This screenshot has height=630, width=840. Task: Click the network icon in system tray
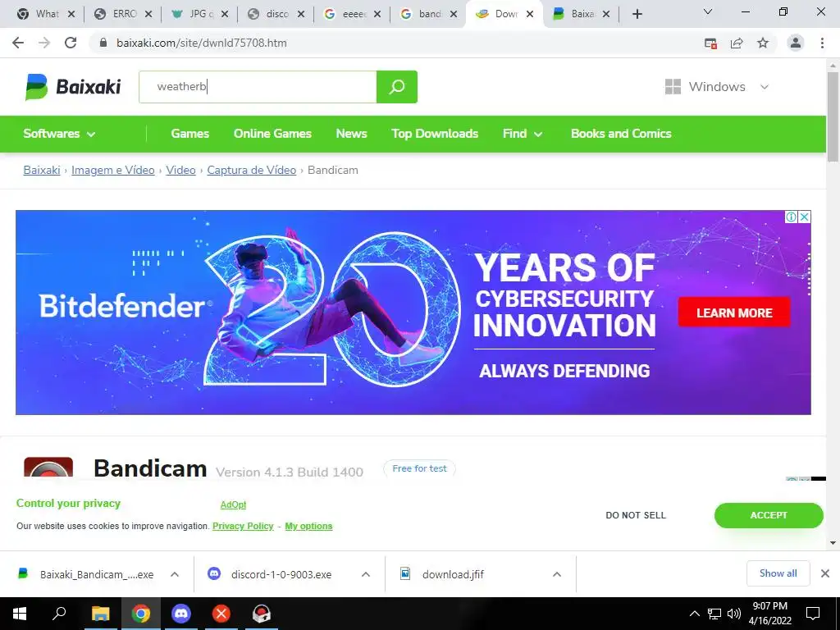(x=714, y=614)
